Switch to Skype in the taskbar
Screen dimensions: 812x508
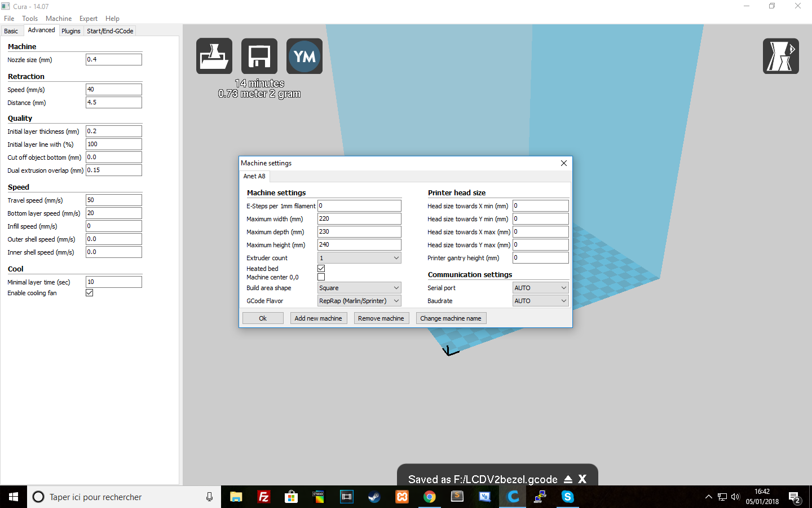[568, 497]
